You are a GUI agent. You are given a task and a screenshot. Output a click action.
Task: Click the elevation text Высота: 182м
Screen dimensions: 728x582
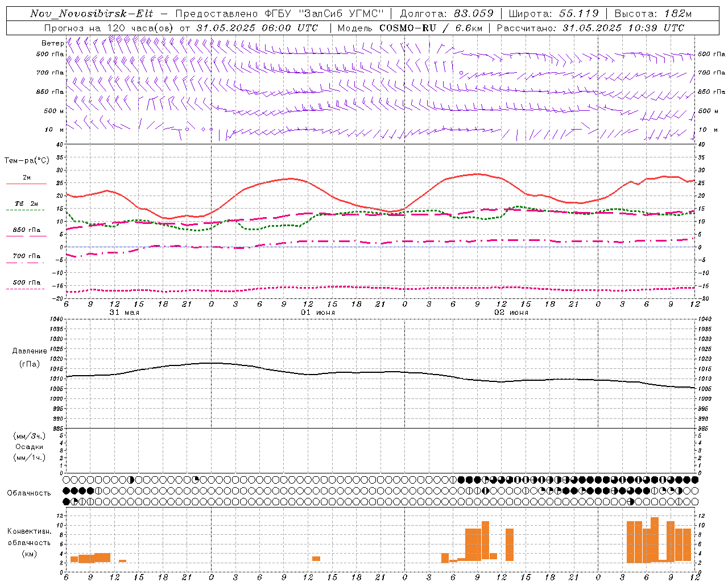(653, 14)
